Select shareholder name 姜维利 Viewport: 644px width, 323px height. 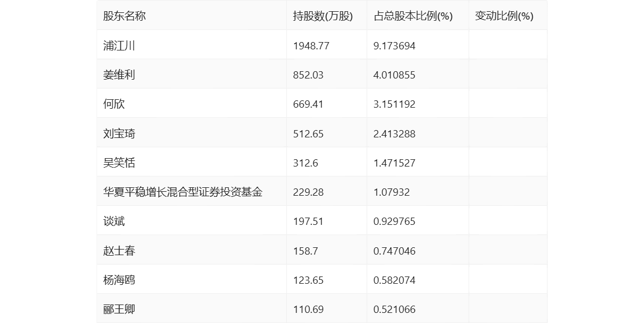118,75
